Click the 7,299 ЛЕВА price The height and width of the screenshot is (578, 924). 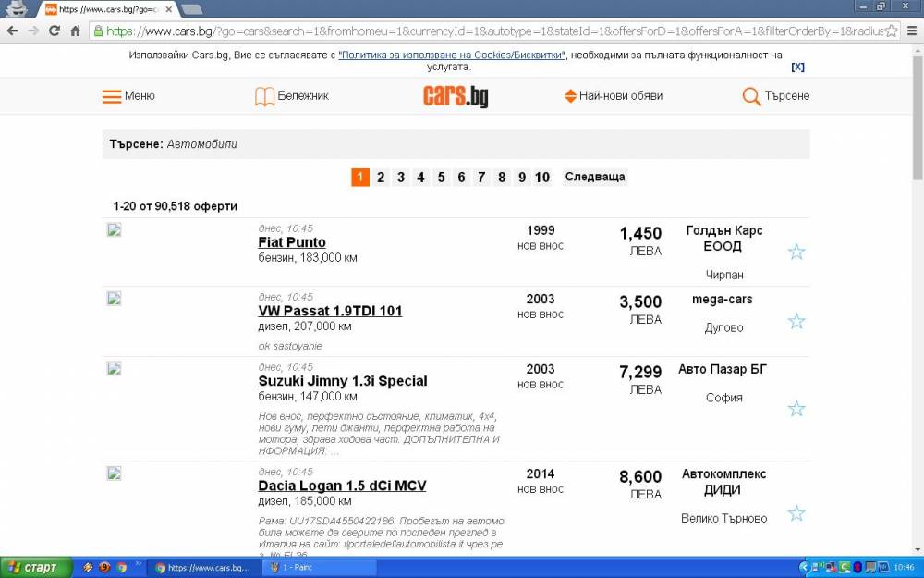pos(640,379)
